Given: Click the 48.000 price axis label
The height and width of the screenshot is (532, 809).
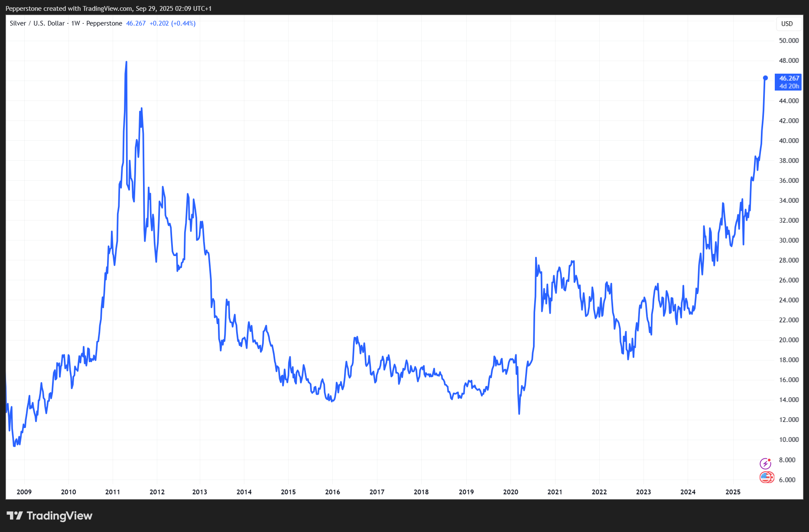Looking at the screenshot, I should point(789,61).
